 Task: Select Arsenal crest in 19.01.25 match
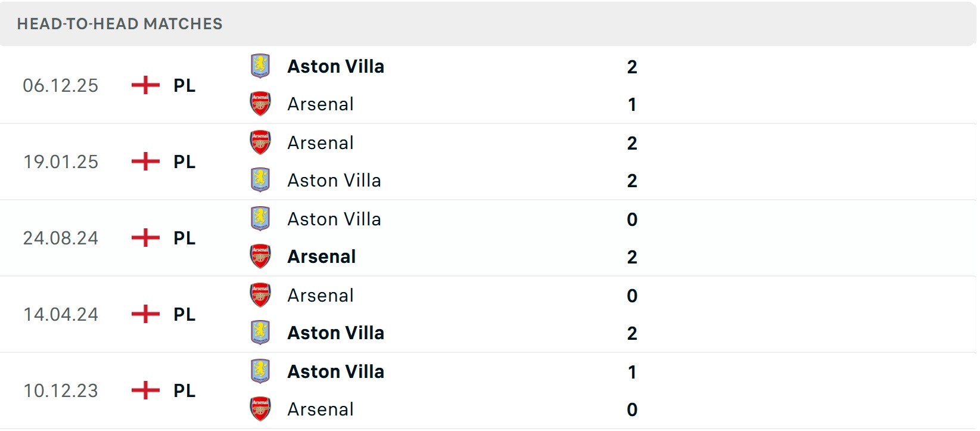[x=260, y=142]
